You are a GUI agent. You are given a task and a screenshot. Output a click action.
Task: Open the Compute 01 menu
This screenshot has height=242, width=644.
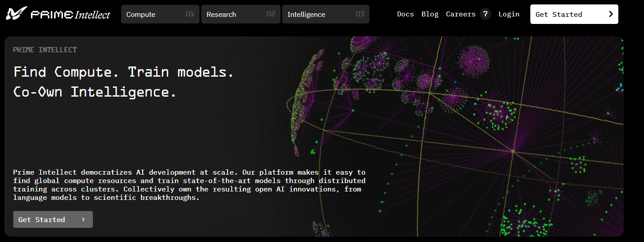160,14
